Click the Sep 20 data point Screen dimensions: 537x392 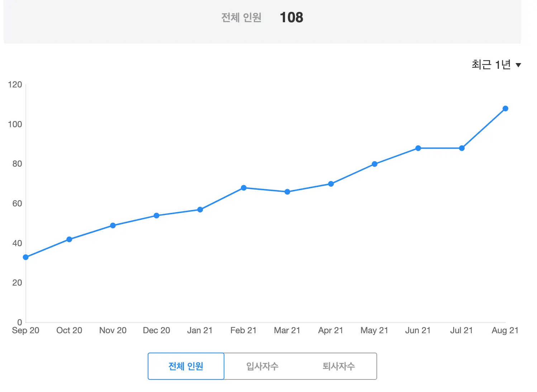point(26,257)
